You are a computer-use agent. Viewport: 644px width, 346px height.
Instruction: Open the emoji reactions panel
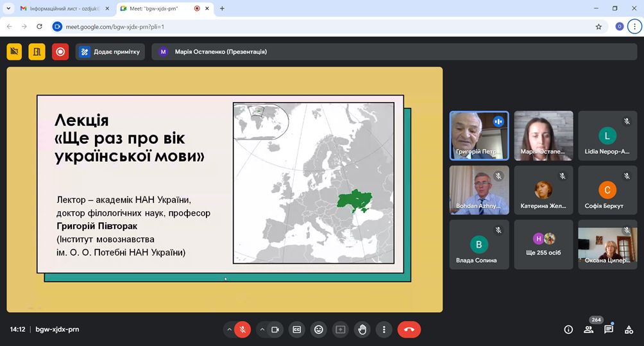318,329
